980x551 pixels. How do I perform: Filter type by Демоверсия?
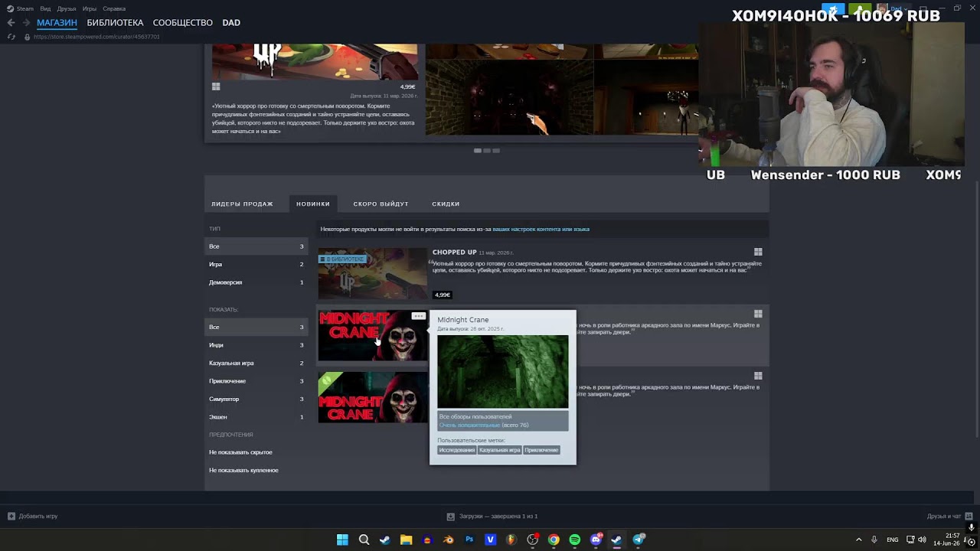(x=256, y=282)
